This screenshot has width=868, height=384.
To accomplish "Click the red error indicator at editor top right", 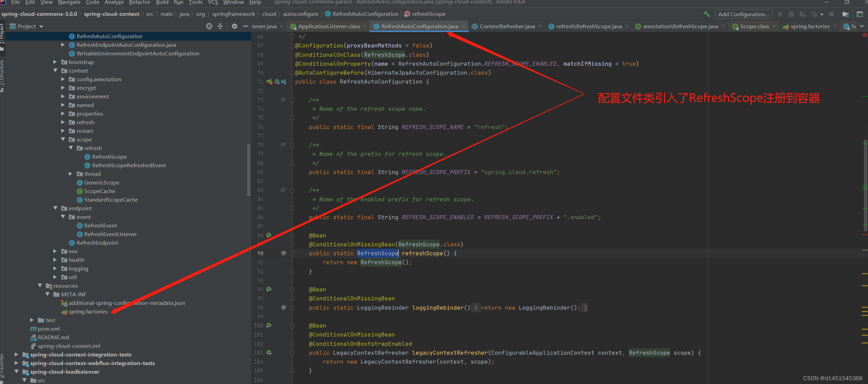I will click(x=865, y=35).
